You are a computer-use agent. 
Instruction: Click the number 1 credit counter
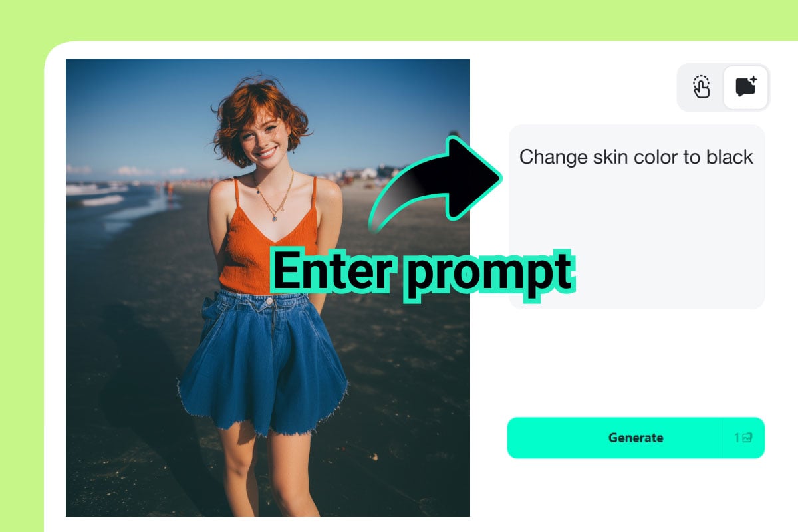737,438
